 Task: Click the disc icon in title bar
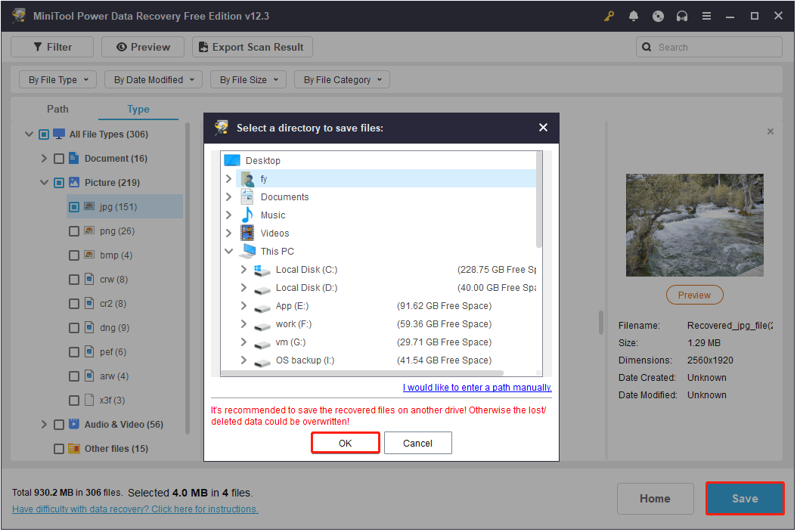coord(658,16)
